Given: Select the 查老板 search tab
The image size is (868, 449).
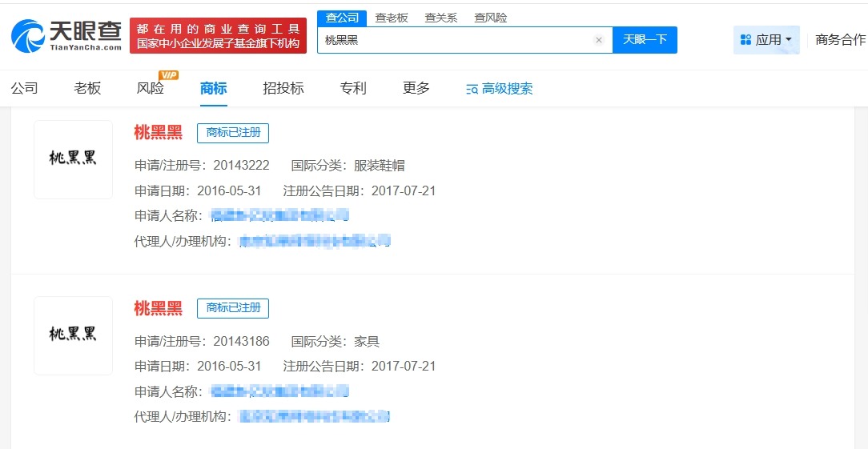Looking at the screenshot, I should pyautogui.click(x=392, y=18).
